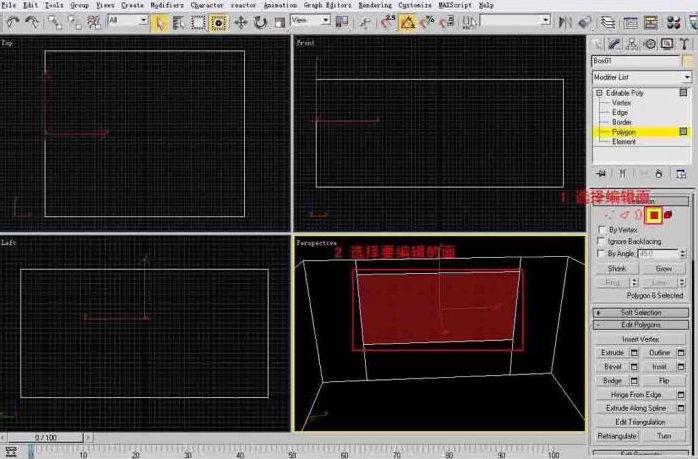Viewport: 698px width, 459px height.
Task: Open the named selection sets dropdown
Action: tap(515, 20)
